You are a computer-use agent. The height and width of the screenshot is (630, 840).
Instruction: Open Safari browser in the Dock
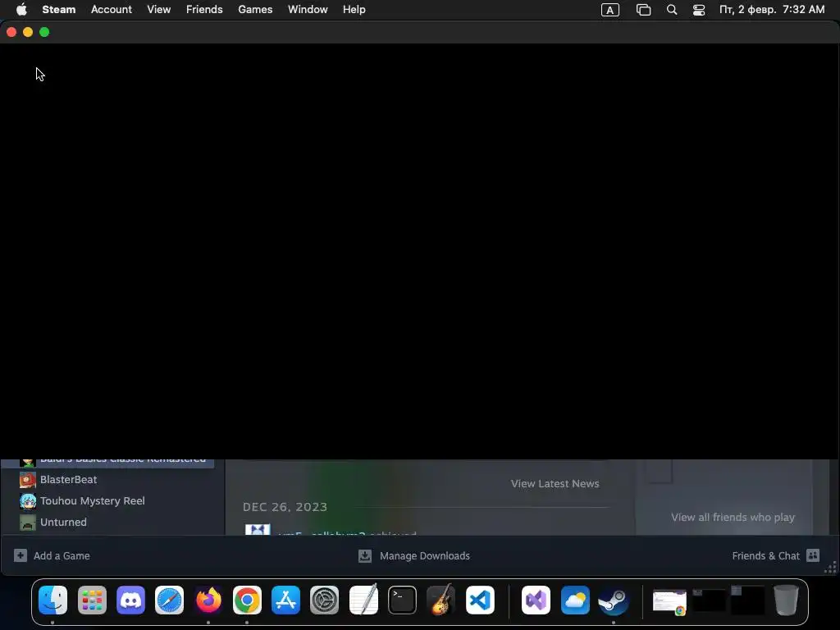(169, 600)
